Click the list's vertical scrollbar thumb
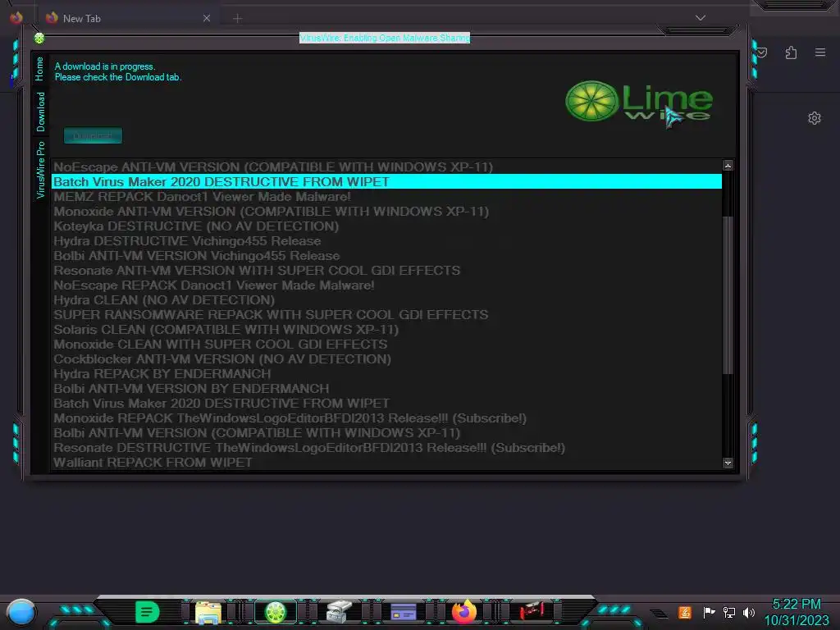The width and height of the screenshot is (840, 630). click(727, 295)
